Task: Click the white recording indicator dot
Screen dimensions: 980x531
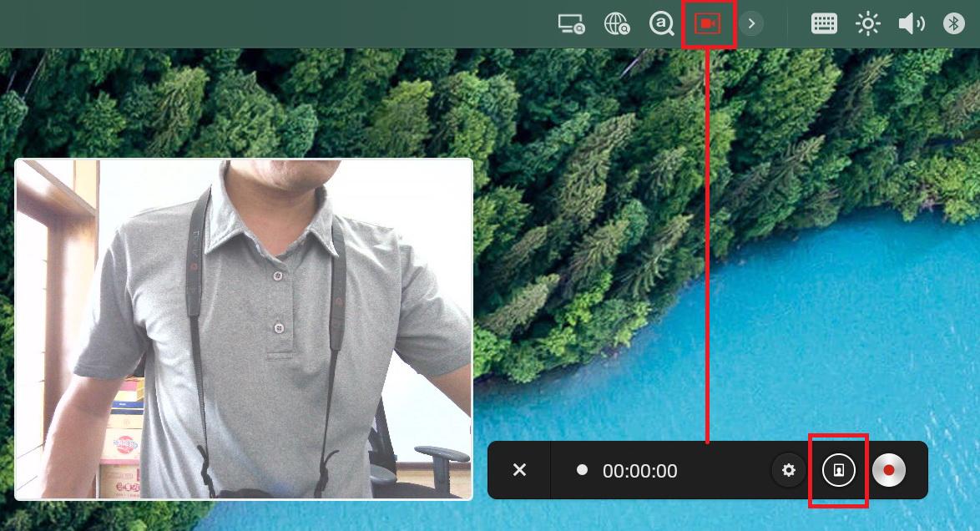Action: pos(583,470)
